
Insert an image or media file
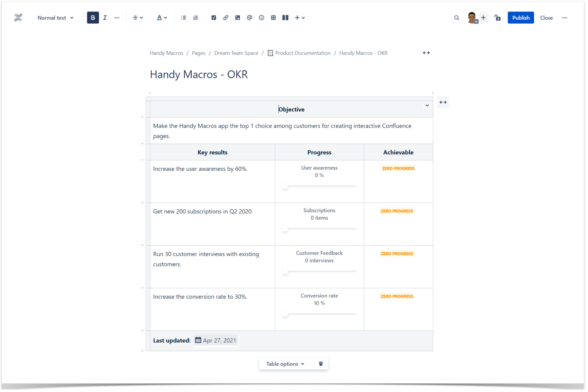237,18
